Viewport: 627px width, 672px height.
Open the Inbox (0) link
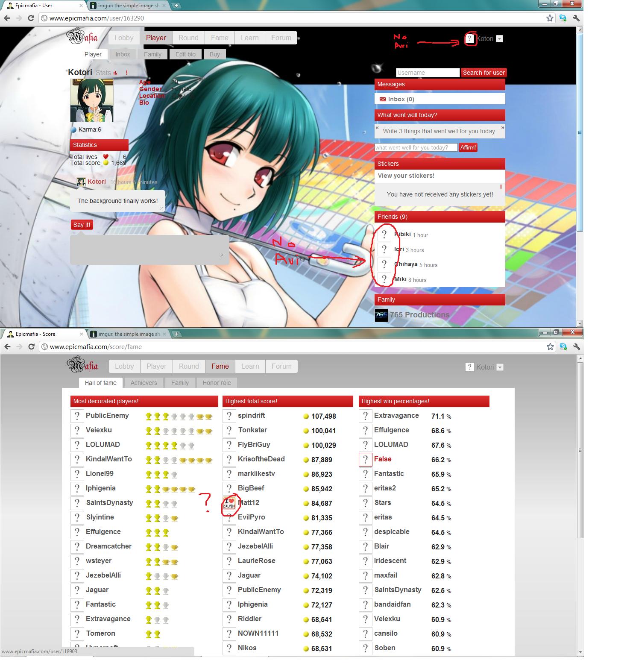click(401, 99)
